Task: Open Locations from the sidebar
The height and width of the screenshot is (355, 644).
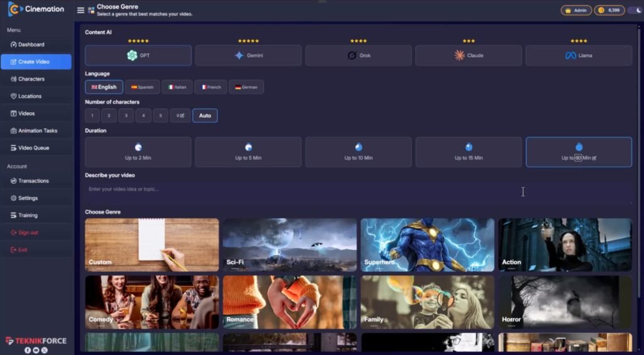Action: click(x=36, y=96)
